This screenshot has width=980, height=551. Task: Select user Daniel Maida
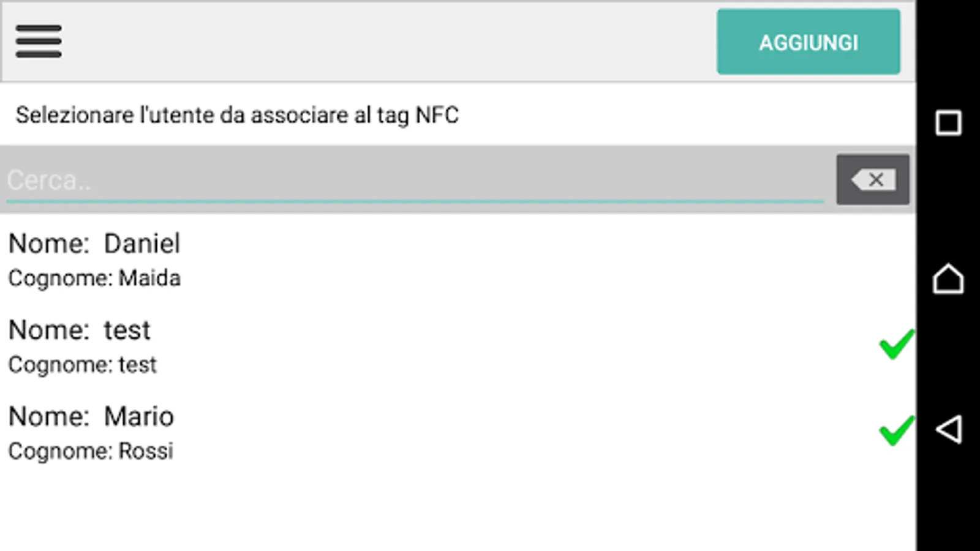(429, 260)
